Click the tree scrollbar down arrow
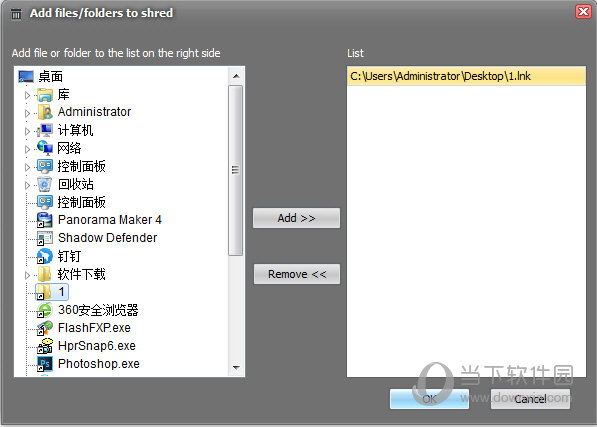This screenshot has height=427, width=597. (x=236, y=368)
